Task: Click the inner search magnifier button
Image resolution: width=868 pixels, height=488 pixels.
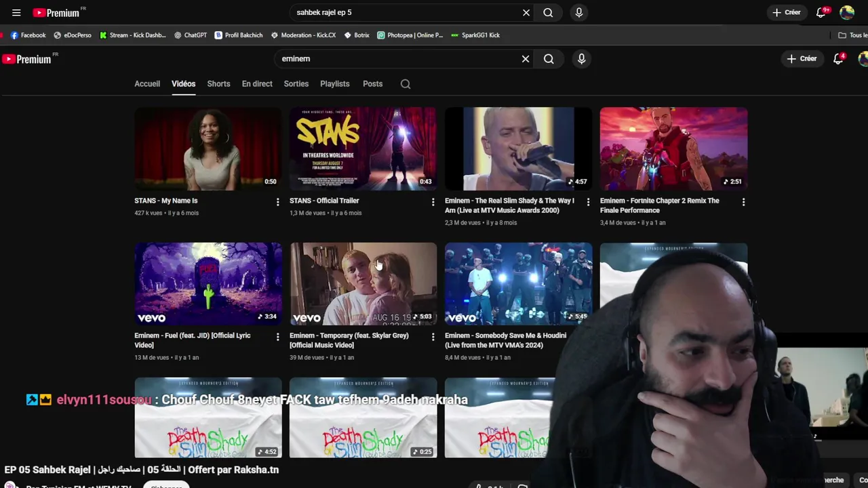Action: tap(549, 59)
